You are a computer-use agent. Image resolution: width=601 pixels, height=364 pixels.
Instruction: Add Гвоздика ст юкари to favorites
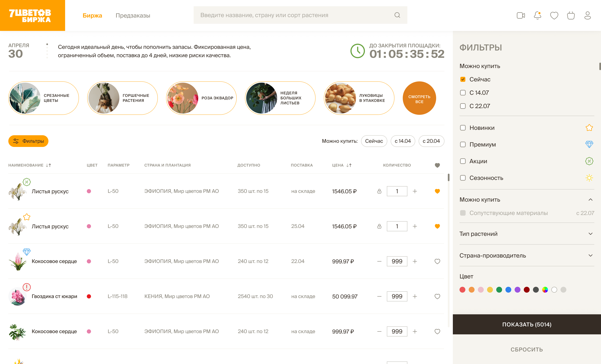point(437,296)
